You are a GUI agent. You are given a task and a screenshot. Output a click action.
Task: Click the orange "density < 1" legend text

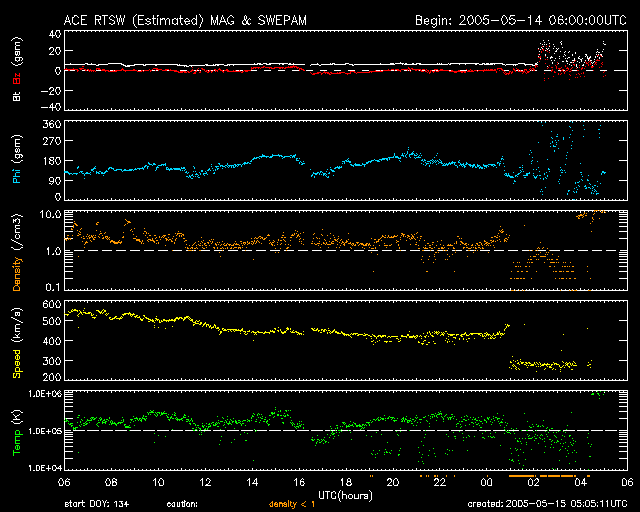(292, 504)
